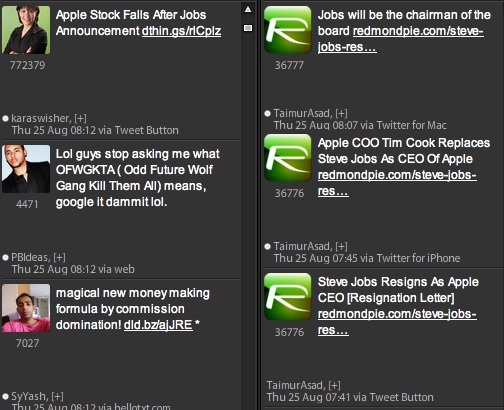The image size is (504, 410).
Task: Click Redmond Pie avatar on chairman tweet
Action: [288, 30]
